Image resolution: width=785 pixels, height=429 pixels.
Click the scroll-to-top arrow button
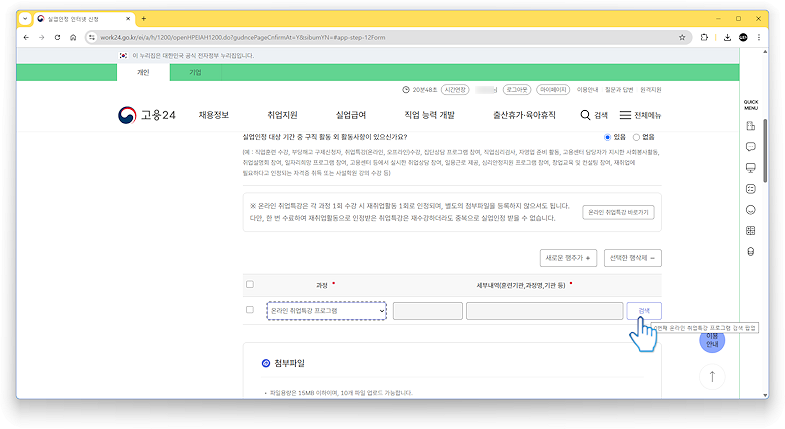[x=712, y=376]
